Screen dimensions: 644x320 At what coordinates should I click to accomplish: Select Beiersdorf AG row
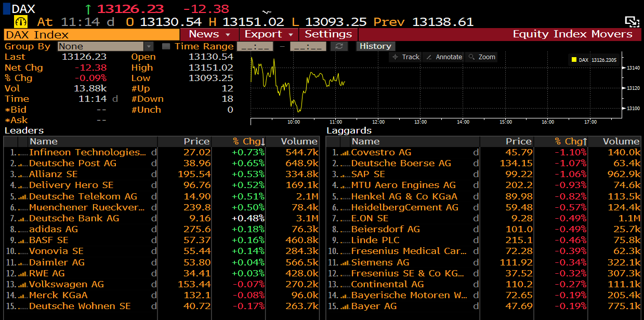coord(483,230)
